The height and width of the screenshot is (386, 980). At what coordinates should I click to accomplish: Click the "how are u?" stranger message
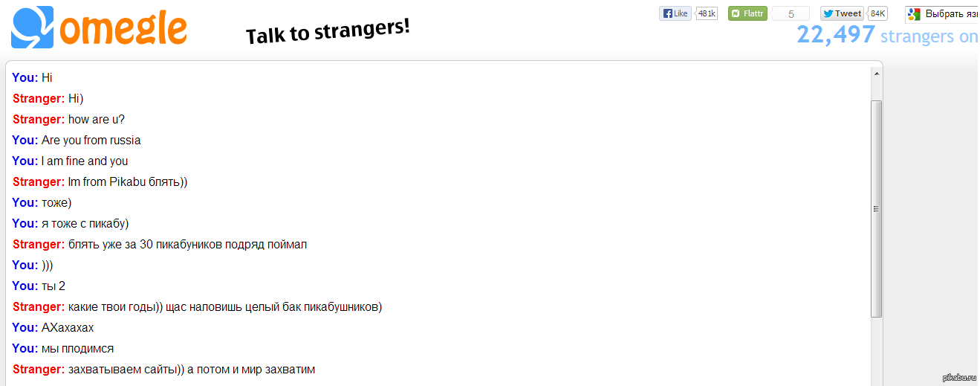pos(97,119)
